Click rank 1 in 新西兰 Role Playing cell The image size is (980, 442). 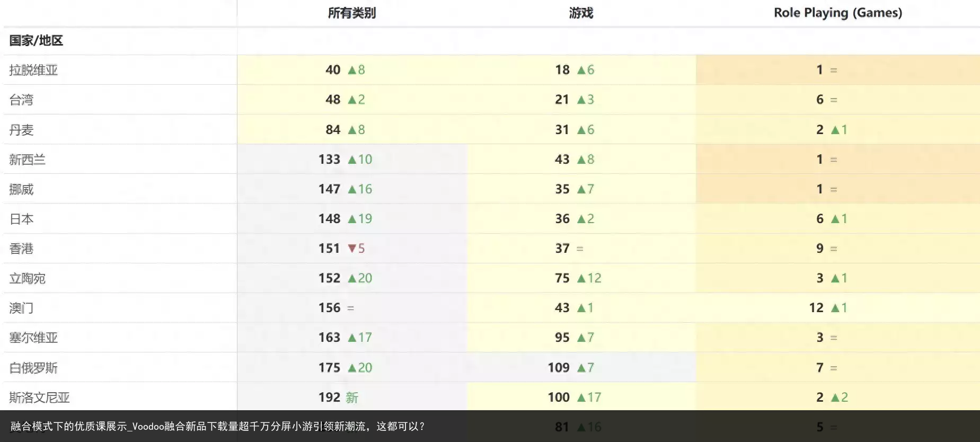[820, 160]
